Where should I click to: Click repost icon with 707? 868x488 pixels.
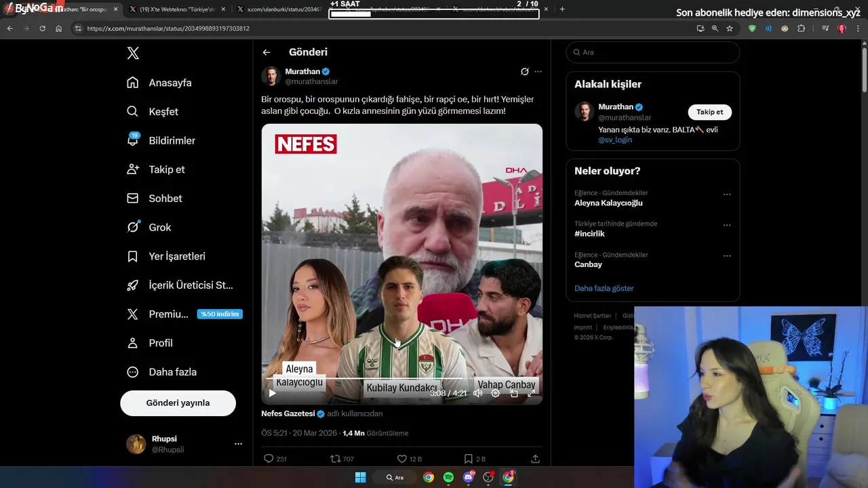[x=342, y=459]
